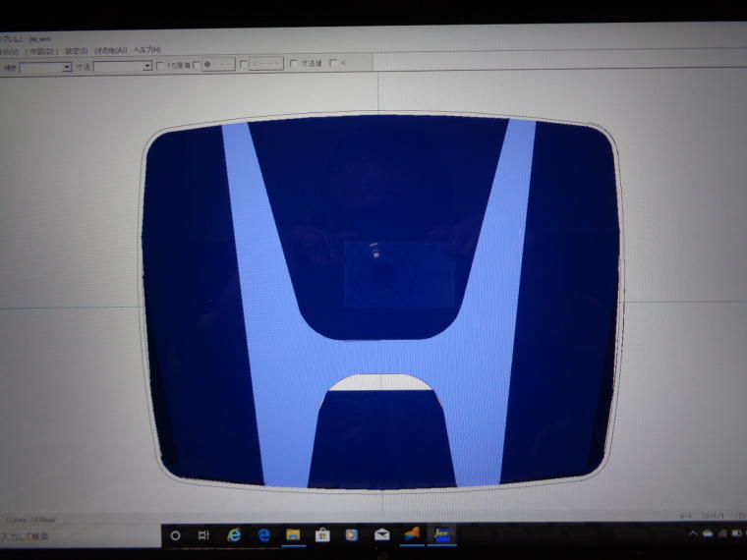The height and width of the screenshot is (560, 747).
Task: Click the A-4 paper size status button
Action: [685, 516]
